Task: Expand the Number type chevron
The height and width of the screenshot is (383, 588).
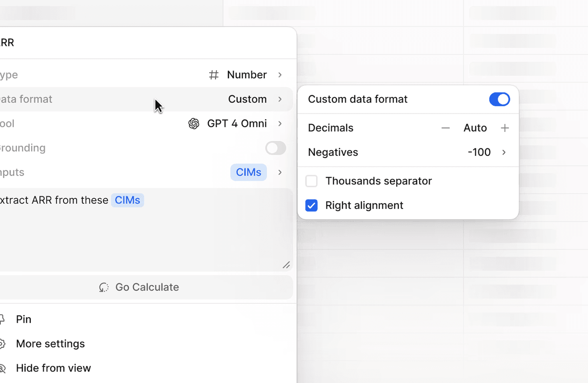Action: pyautogui.click(x=280, y=75)
